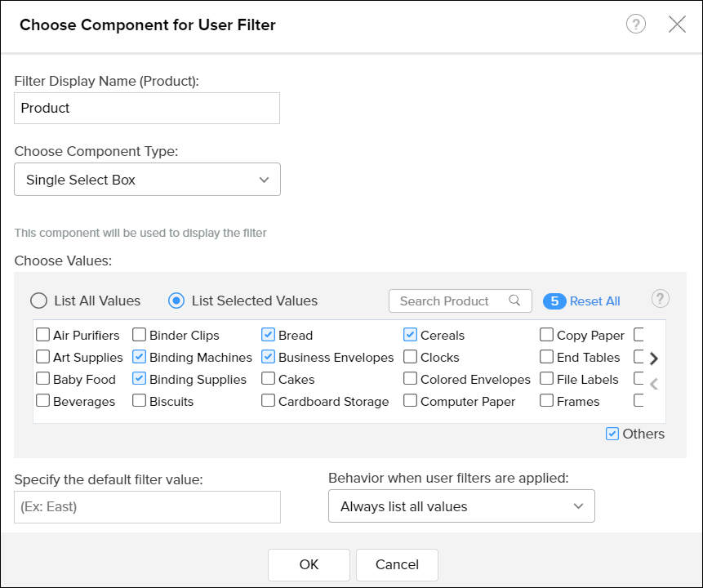Click the Filter Display Name text field
This screenshot has height=588, width=703.
pos(147,108)
